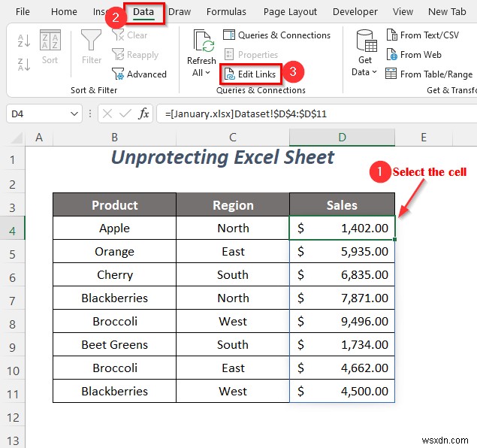Select the 1,402.00 sales cell
Image resolution: width=477 pixels, height=448 pixels.
342,228
